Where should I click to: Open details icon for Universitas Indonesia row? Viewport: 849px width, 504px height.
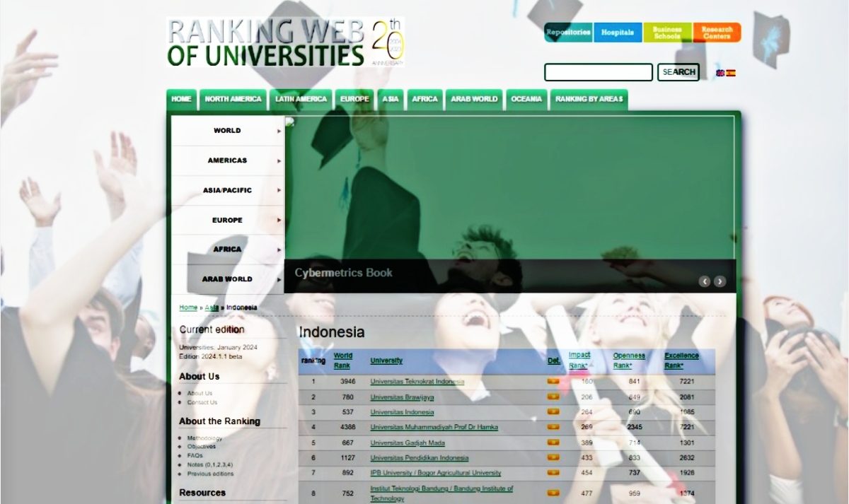pos(553,411)
